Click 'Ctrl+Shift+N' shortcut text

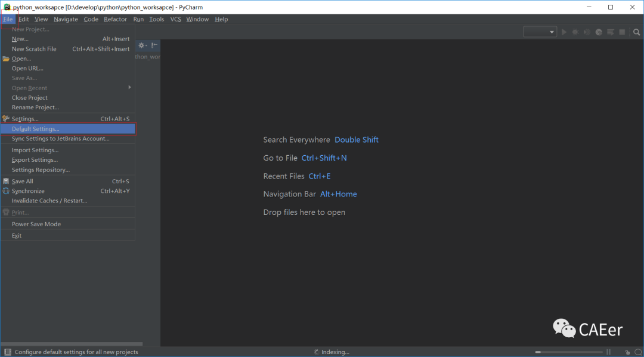point(324,158)
